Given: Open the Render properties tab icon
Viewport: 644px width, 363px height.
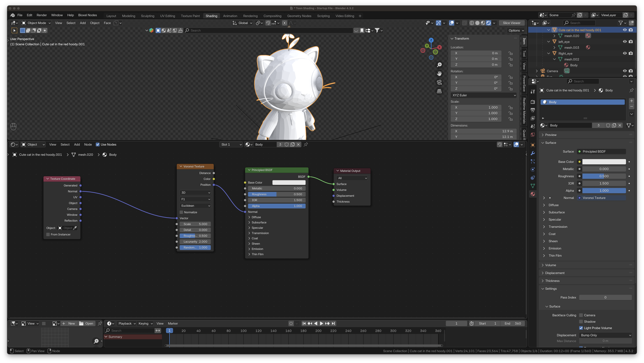Looking at the screenshot, I should pos(533,102).
